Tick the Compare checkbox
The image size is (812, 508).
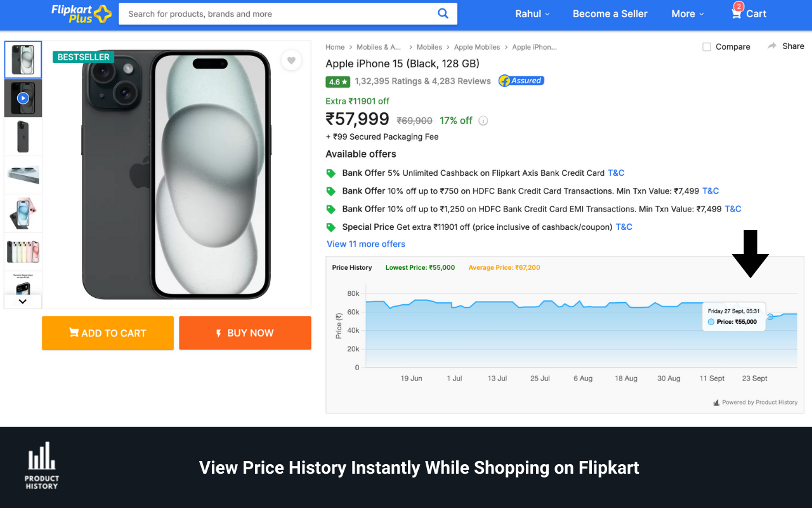click(707, 47)
